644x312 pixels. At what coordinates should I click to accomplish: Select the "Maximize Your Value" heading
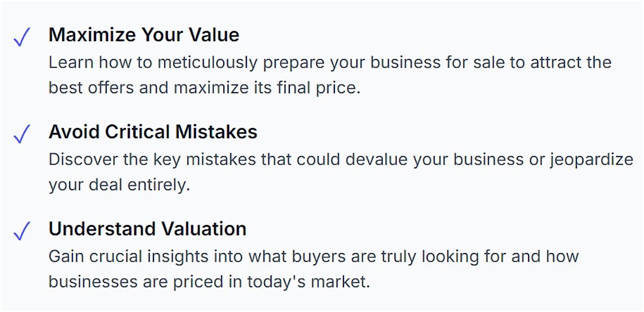(x=144, y=35)
